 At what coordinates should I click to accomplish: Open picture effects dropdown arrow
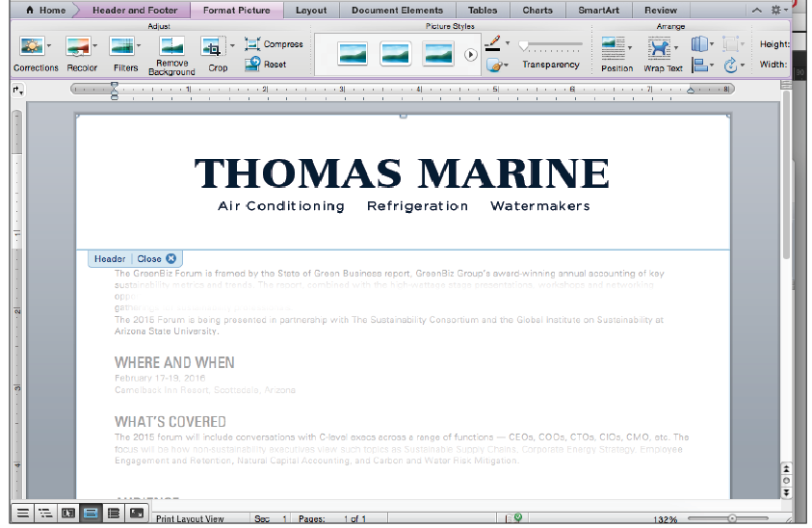pyautogui.click(x=506, y=66)
